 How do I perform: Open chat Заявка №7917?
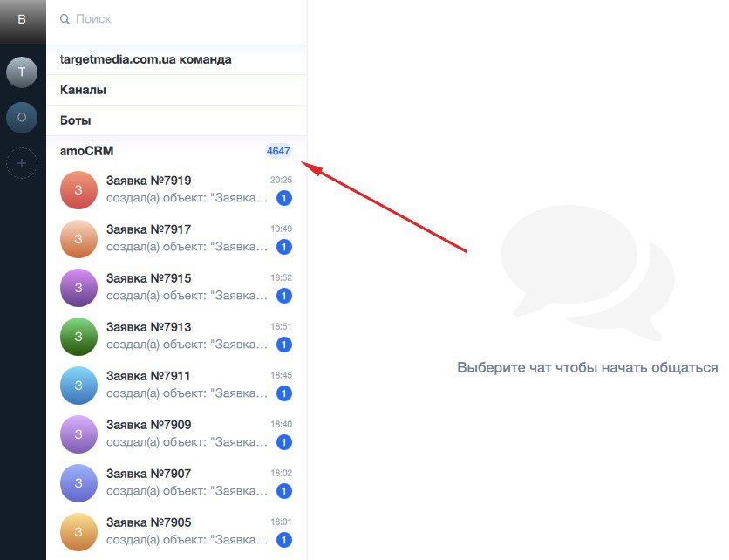(x=177, y=239)
